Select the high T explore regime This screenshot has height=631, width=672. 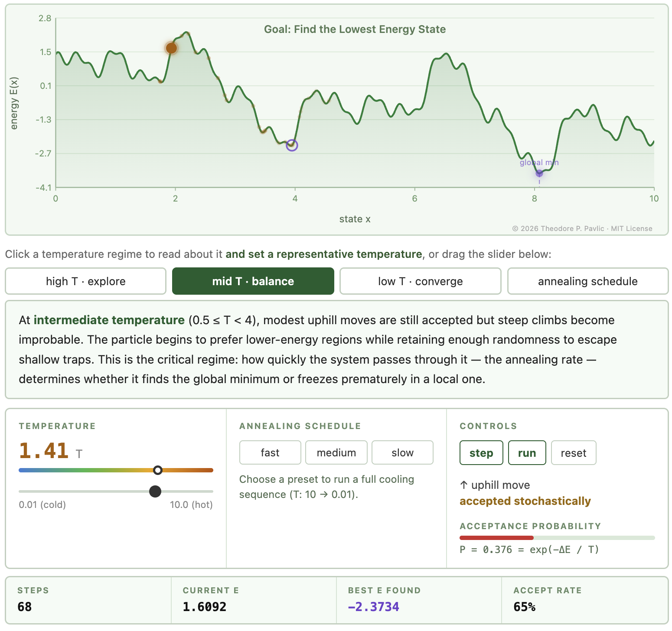pyautogui.click(x=85, y=281)
